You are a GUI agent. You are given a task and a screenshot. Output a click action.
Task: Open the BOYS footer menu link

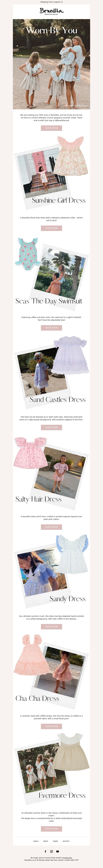pyautogui.click(x=46, y=841)
